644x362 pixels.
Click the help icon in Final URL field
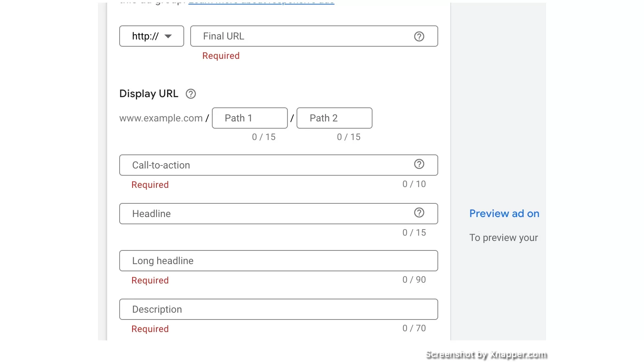coord(419,36)
